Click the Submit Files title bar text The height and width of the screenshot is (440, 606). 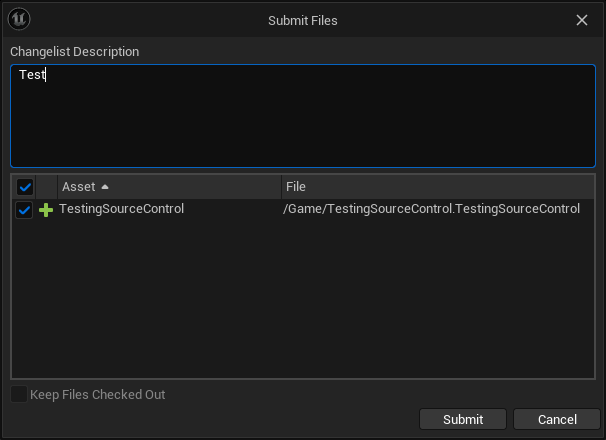click(302, 20)
